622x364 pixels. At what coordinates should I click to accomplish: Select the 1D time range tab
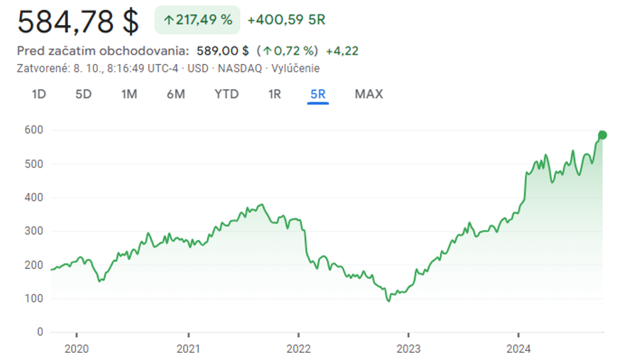39,94
